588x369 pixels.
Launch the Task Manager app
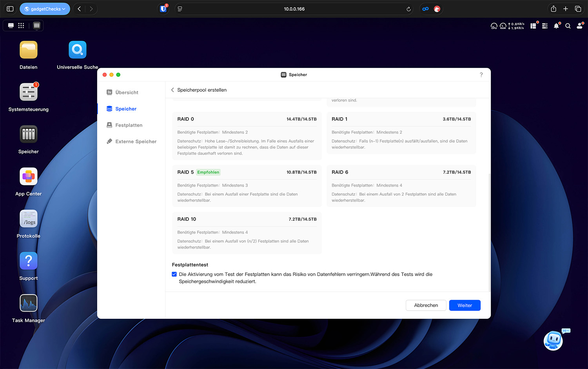click(29, 303)
